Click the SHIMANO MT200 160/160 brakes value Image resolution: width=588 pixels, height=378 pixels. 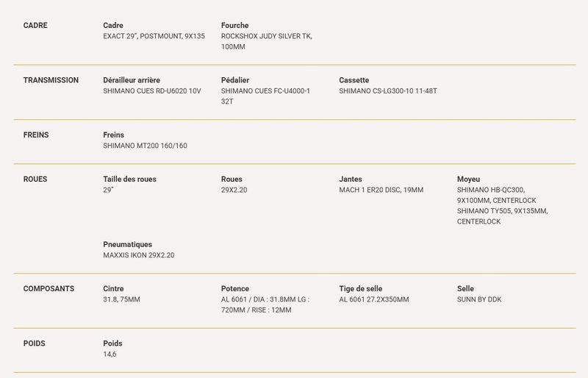coord(145,146)
